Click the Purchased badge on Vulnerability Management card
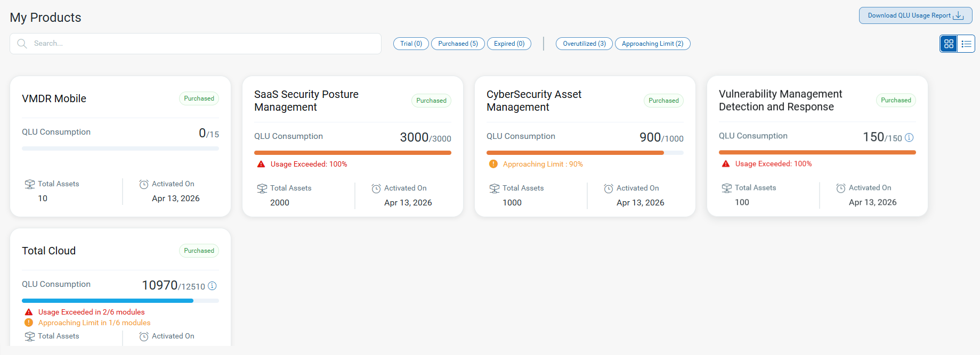The image size is (980, 355). click(896, 100)
